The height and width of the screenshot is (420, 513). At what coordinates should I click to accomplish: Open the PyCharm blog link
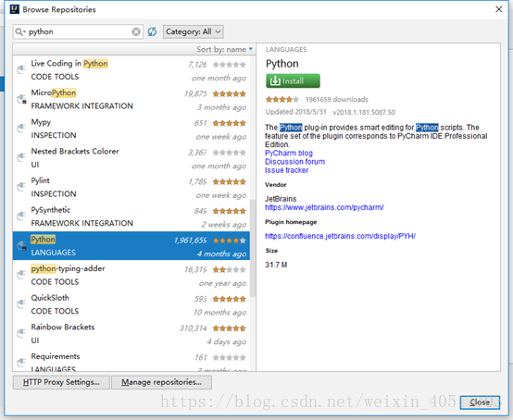(289, 153)
